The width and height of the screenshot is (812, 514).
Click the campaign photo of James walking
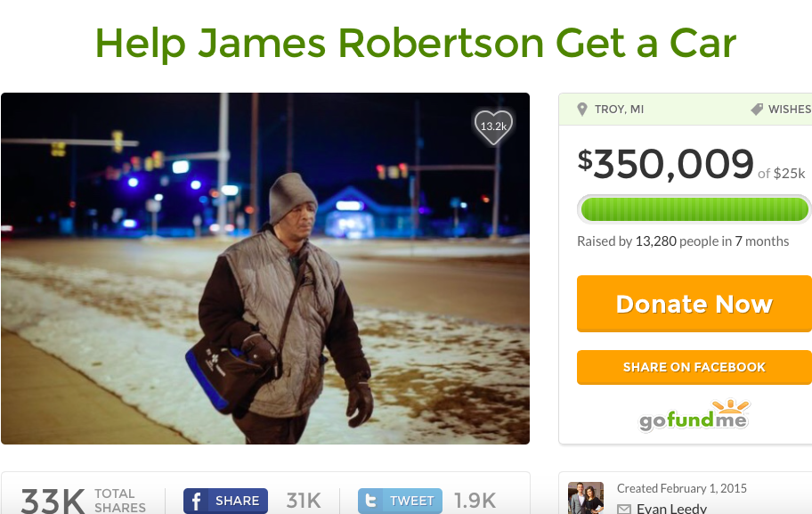pyautogui.click(x=265, y=268)
